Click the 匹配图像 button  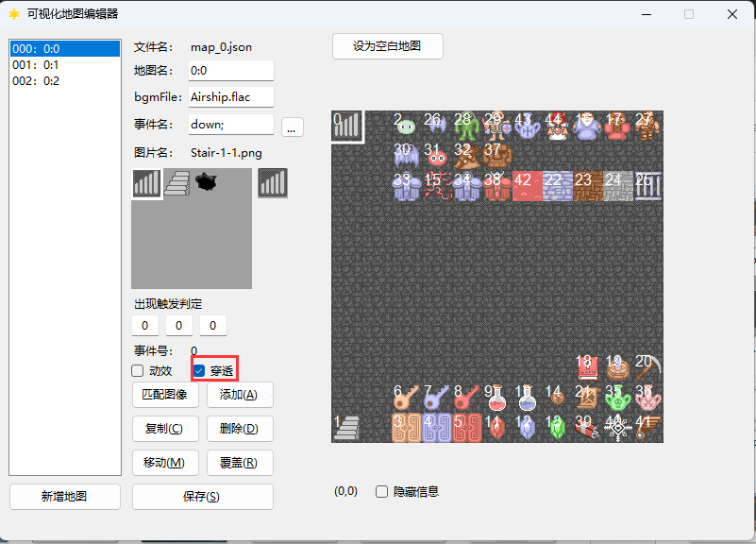pyautogui.click(x=165, y=395)
